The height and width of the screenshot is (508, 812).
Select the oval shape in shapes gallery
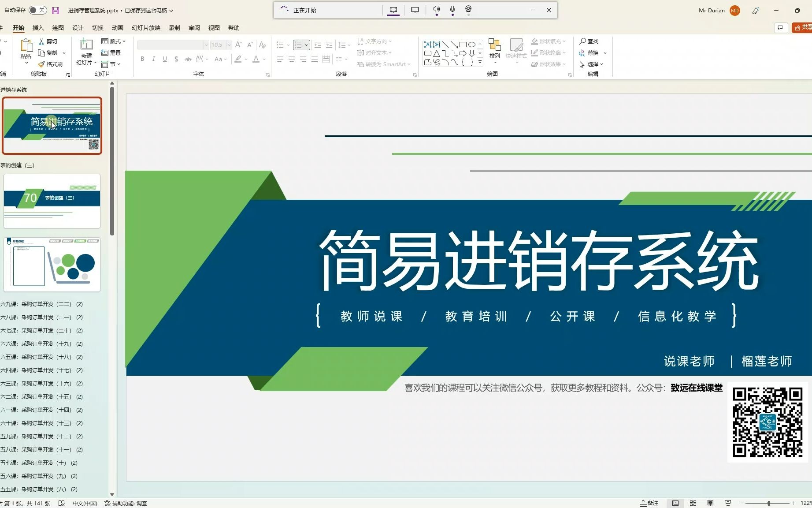coord(471,44)
